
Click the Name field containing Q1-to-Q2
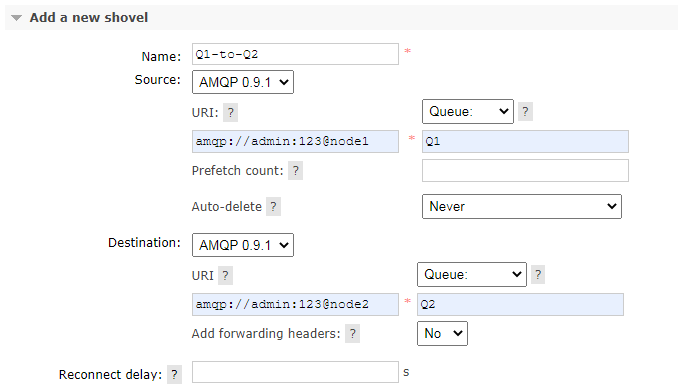tap(295, 54)
